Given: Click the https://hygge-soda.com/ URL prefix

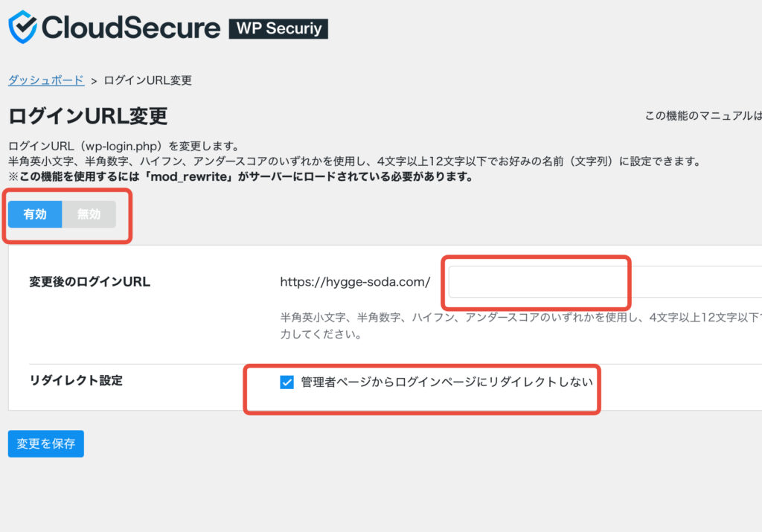Looking at the screenshot, I should (x=355, y=282).
